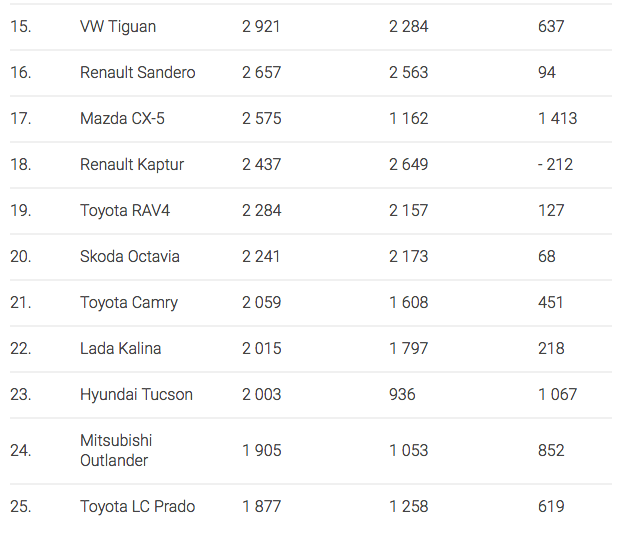
Task: Click the negative difference value -212
Action: pos(555,164)
